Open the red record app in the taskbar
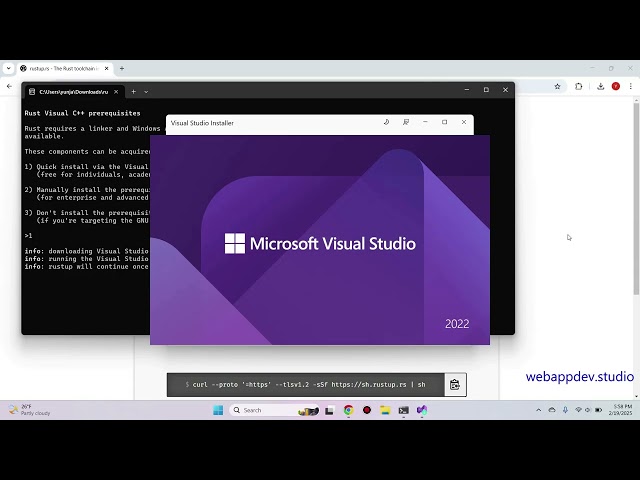 [367, 410]
